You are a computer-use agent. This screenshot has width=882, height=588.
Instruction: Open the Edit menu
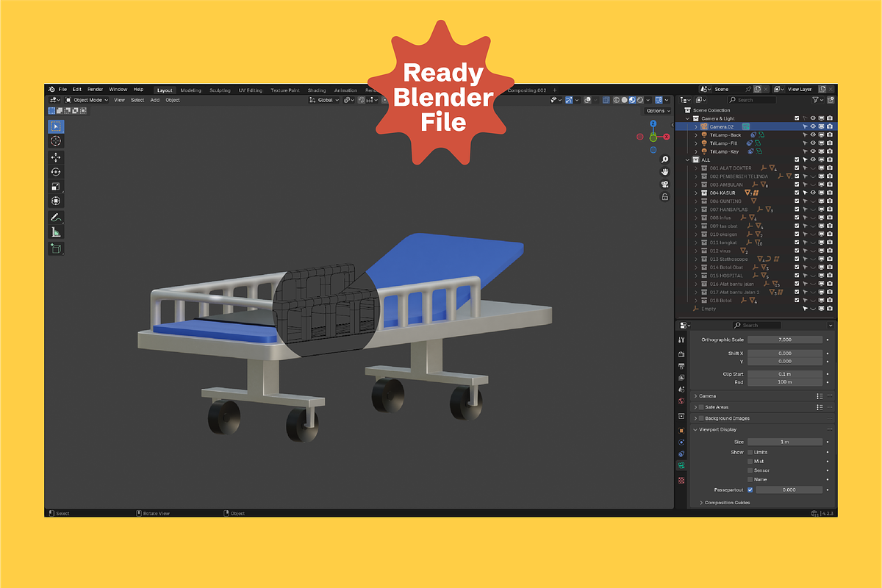[76, 90]
